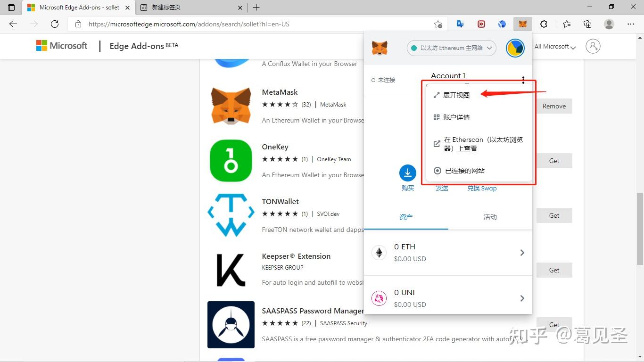Click the Keepser Extension K logo

click(231, 270)
